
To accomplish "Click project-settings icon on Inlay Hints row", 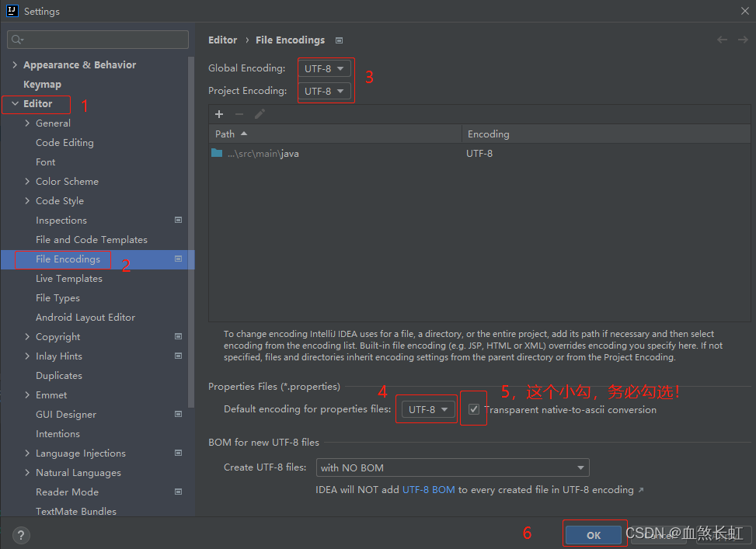I will tap(179, 356).
